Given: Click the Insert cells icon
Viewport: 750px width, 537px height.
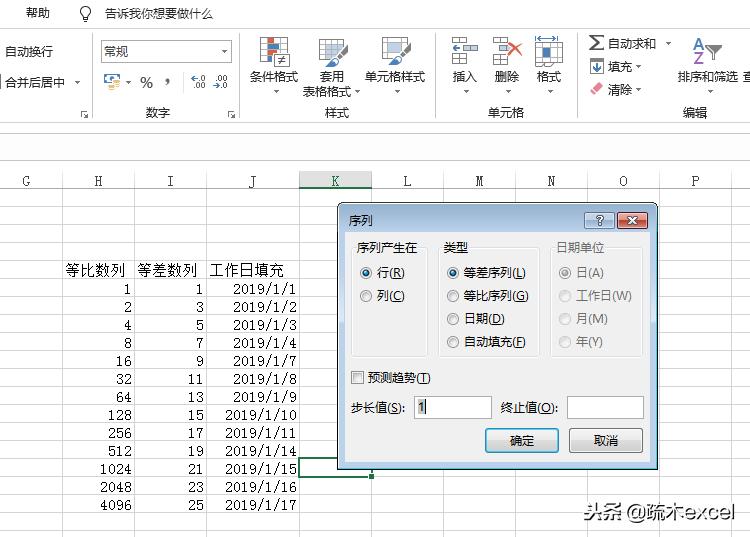Looking at the screenshot, I should (x=464, y=51).
